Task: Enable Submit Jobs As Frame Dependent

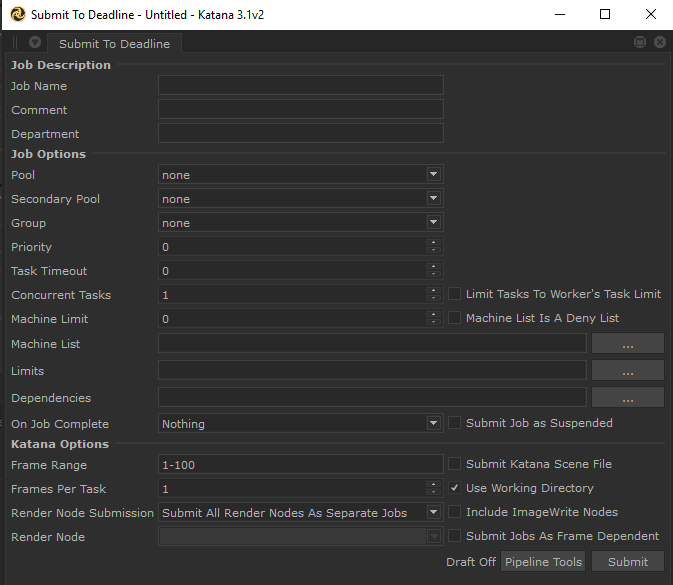Action: pos(454,536)
